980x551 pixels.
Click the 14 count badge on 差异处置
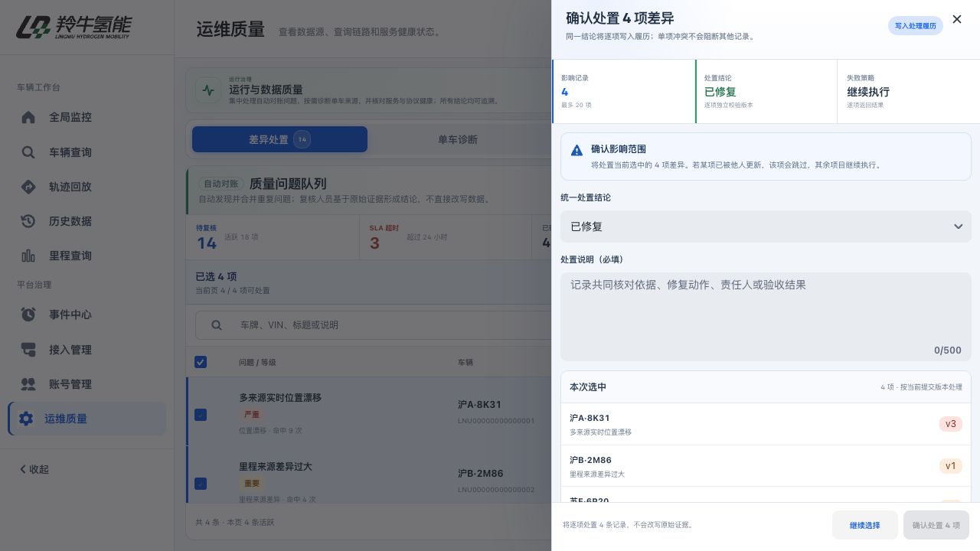(x=302, y=139)
